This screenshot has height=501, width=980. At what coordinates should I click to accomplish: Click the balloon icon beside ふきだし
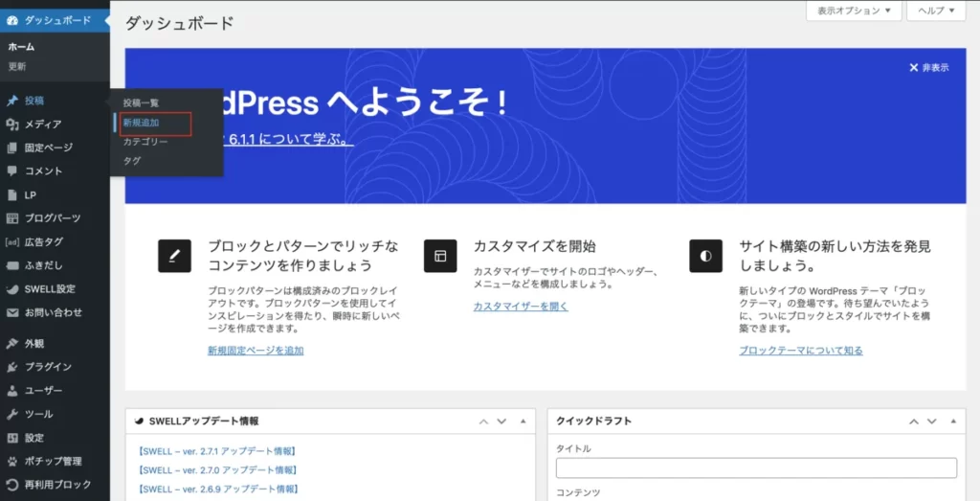pyautogui.click(x=11, y=265)
